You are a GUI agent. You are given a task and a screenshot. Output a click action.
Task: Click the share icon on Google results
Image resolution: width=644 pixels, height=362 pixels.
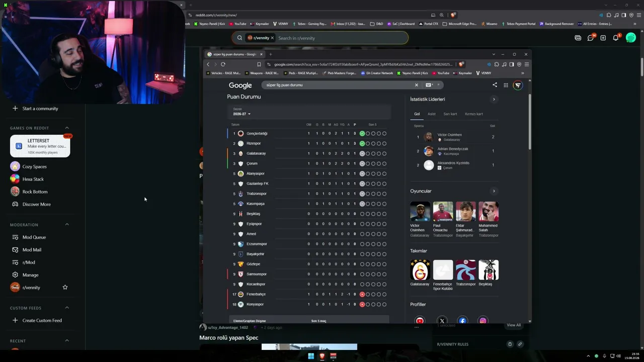495,85
